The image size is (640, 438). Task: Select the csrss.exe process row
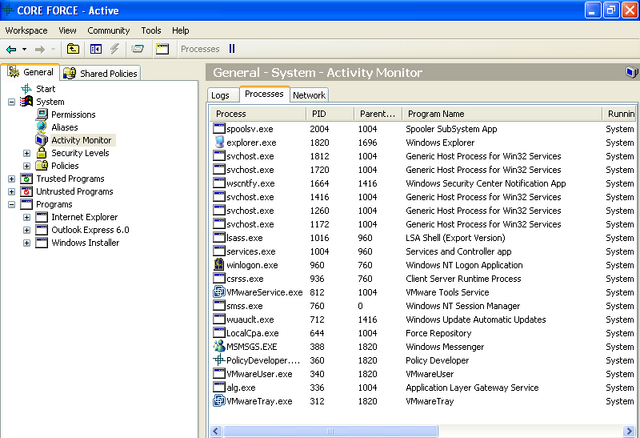[x=423, y=278]
